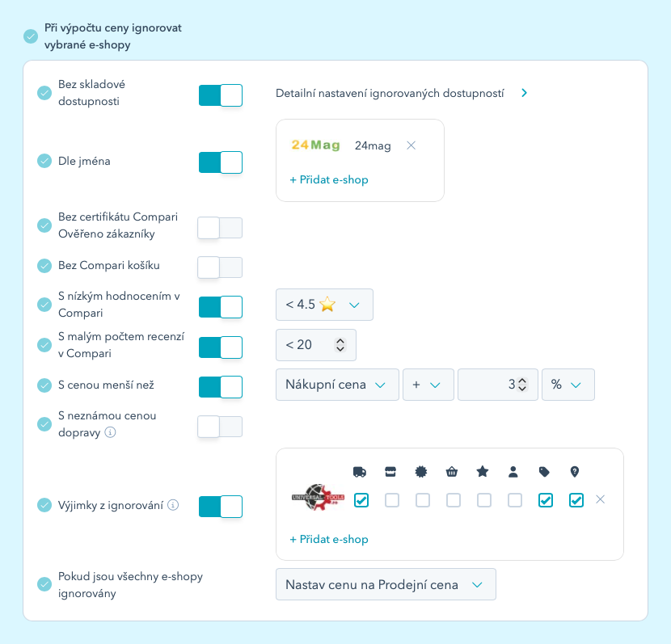Uncheck the price tag exception checkbox
671x644 pixels.
click(x=546, y=500)
